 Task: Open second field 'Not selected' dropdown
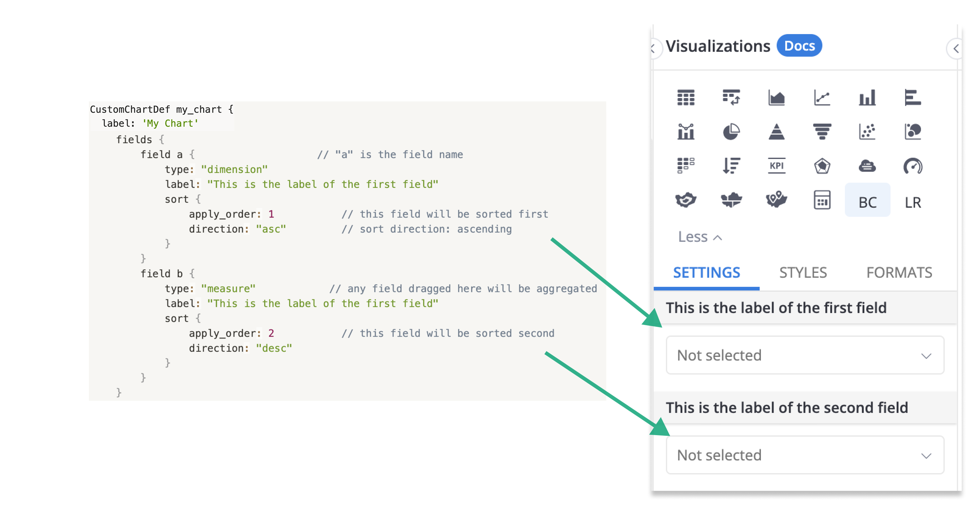point(805,455)
